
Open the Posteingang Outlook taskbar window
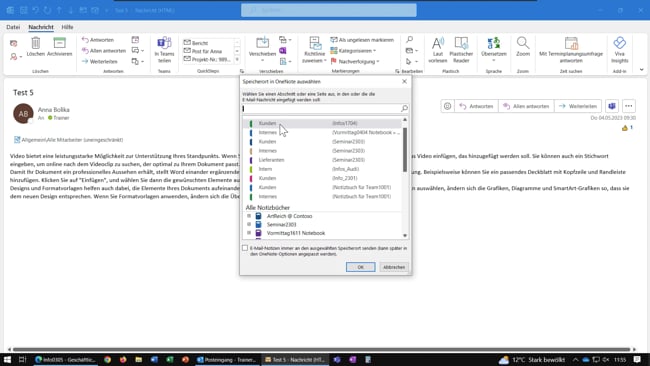click(226, 359)
